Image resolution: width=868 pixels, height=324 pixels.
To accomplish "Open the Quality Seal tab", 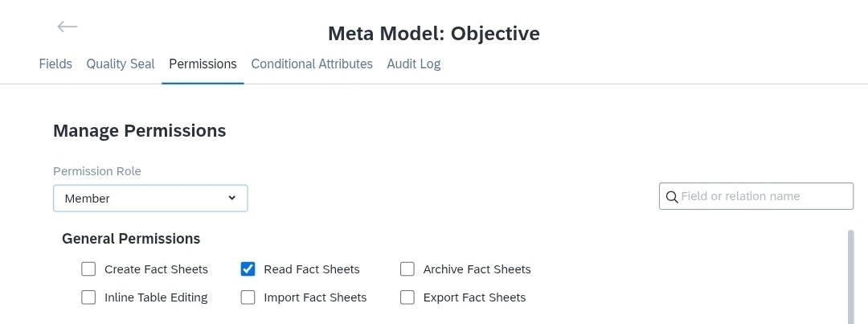I will pyautogui.click(x=120, y=64).
